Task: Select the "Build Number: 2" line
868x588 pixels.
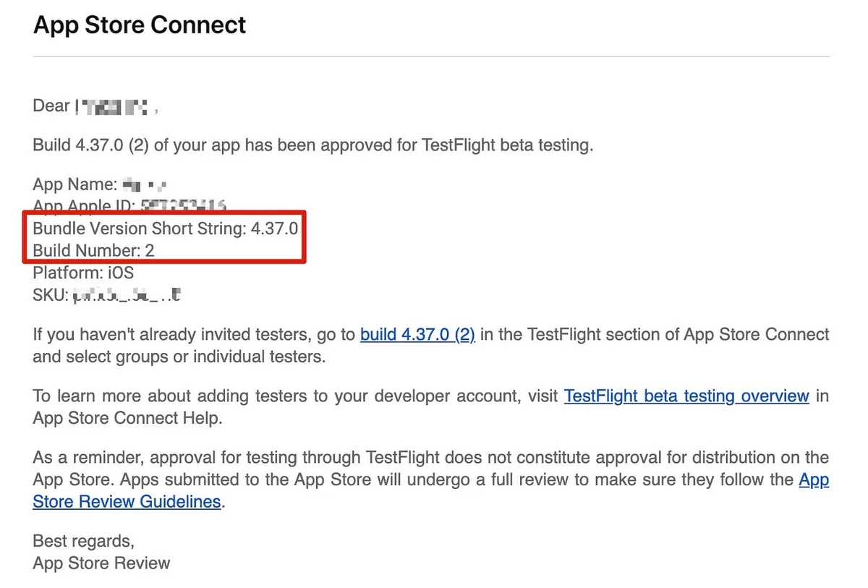Action: point(93,251)
